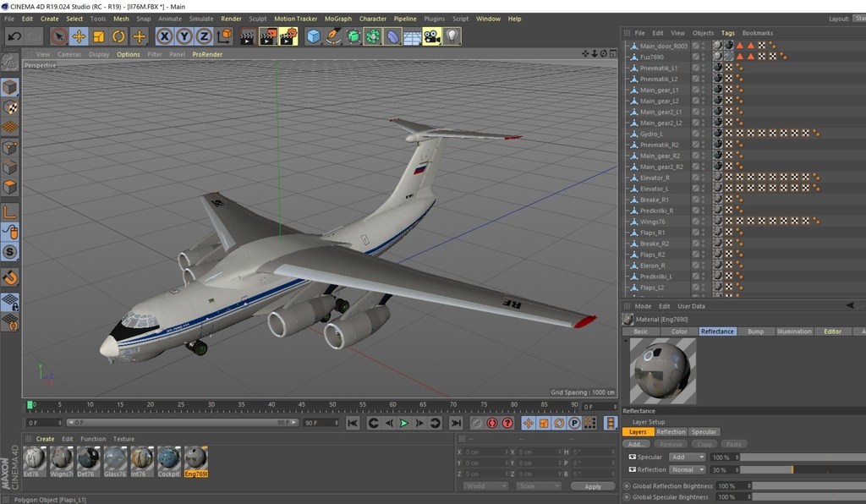866x504 pixels.
Task: Toggle visibility of the Reflection reflectance layer
Action: [632, 469]
